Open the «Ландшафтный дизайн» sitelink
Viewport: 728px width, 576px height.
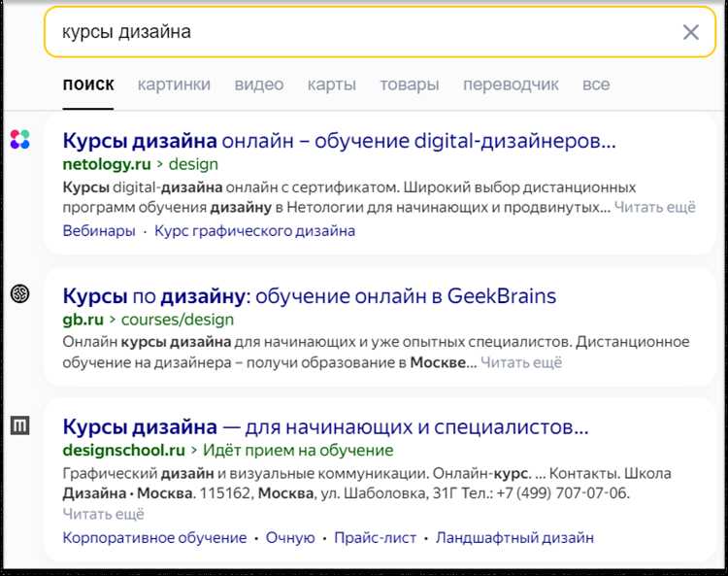(514, 538)
